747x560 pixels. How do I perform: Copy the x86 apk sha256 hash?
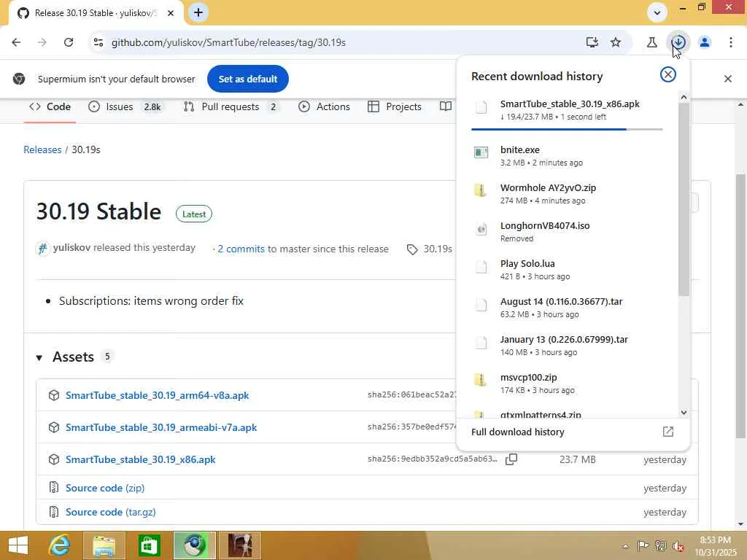coord(511,459)
